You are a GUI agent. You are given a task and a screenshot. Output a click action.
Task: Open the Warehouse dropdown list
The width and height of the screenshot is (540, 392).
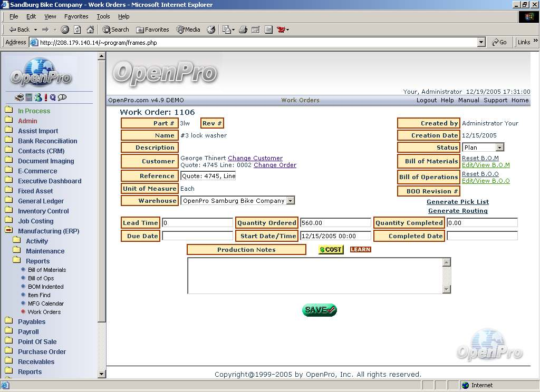pyautogui.click(x=291, y=201)
